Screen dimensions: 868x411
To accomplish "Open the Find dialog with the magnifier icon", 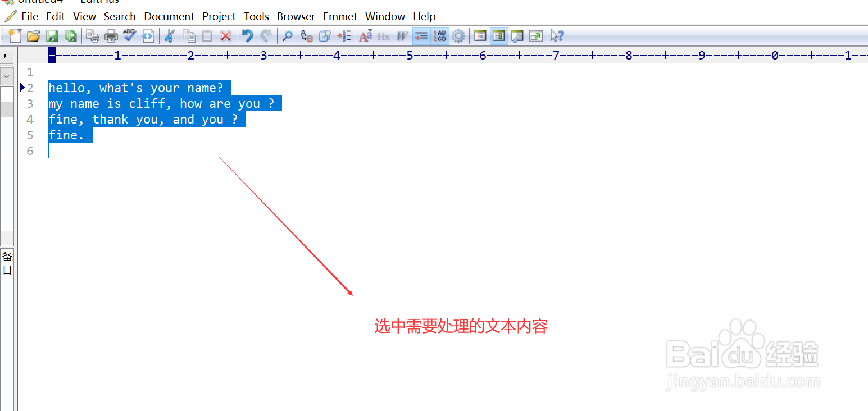I will point(287,35).
